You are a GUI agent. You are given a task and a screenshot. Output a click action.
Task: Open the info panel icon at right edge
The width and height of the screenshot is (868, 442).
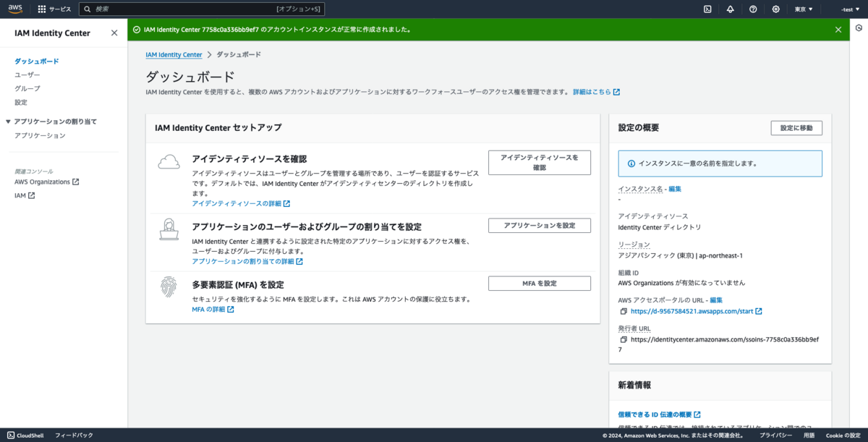point(859,28)
